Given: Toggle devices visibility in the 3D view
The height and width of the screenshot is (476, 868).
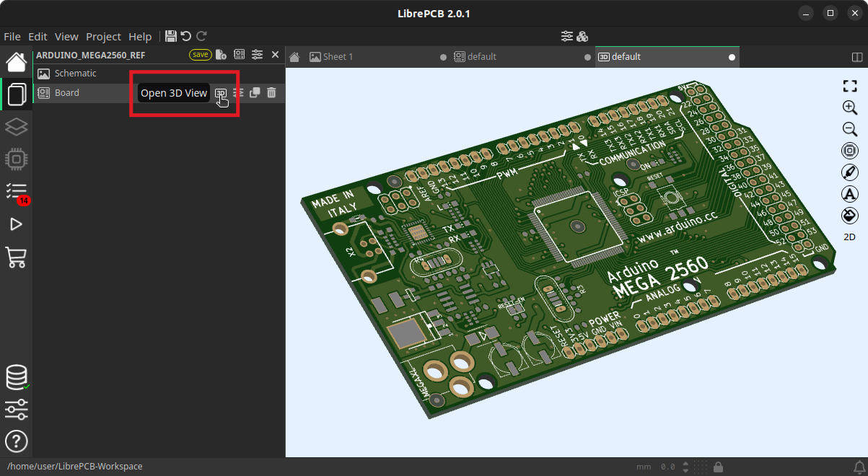Looking at the screenshot, I should 850,151.
